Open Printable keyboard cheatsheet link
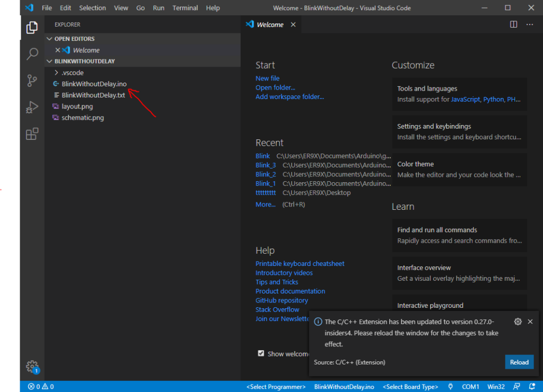Image resolution: width=543 pixels, height=392 pixels. (x=300, y=264)
